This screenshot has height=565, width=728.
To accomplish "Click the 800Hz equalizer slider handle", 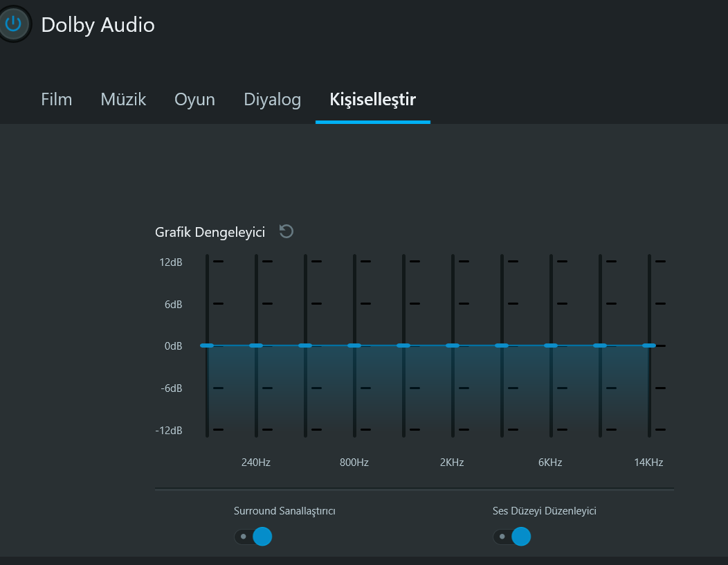I will 354,346.
